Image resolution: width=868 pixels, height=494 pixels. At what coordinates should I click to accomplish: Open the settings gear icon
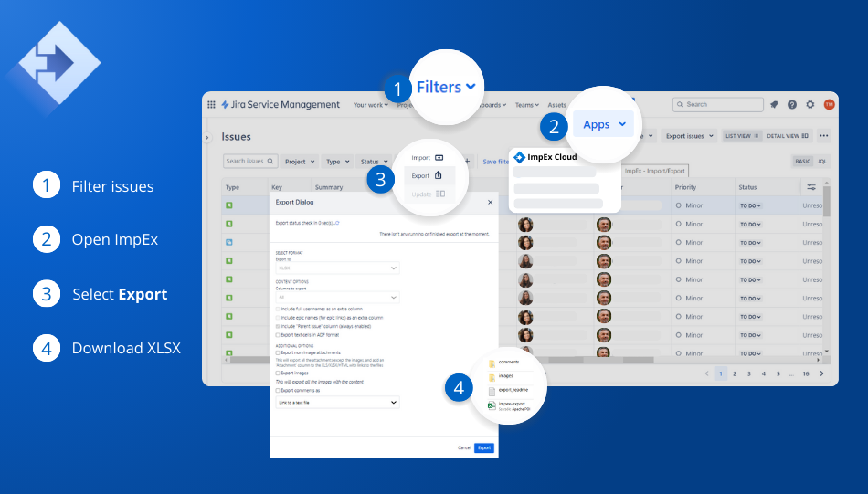[x=810, y=105]
